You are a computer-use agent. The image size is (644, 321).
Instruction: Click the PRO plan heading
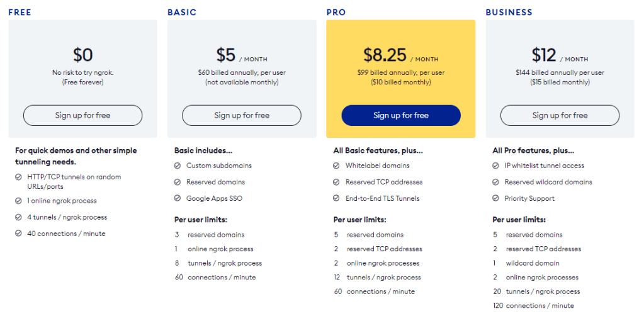[x=335, y=12]
